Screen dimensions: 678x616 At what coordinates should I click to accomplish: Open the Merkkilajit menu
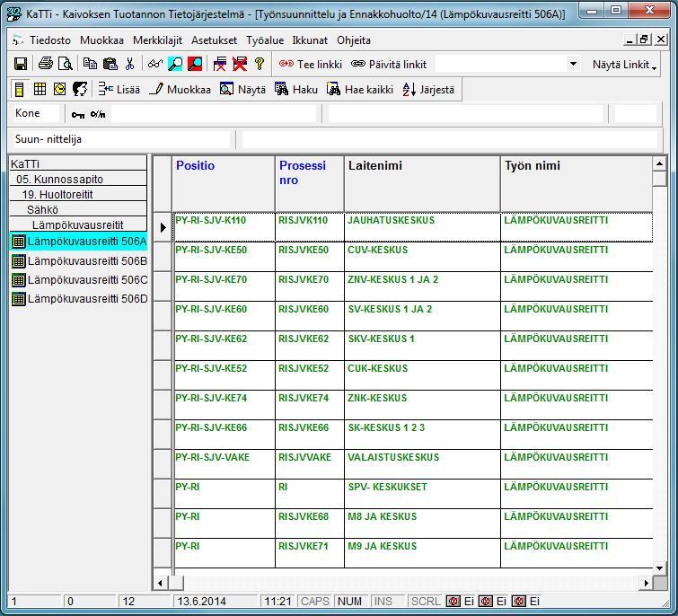157,40
